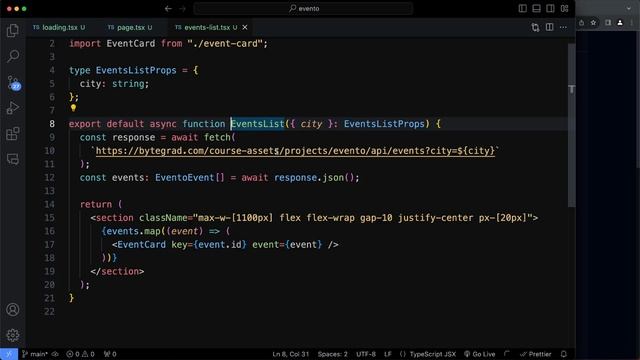Click the EventsListProps type name on line 4

pos(136,70)
